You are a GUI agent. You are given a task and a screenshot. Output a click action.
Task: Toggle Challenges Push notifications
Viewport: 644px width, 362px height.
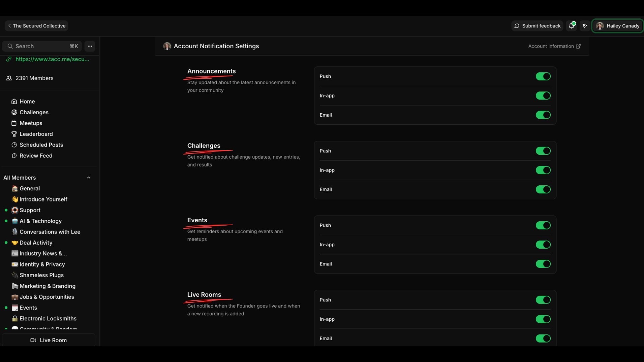543,151
